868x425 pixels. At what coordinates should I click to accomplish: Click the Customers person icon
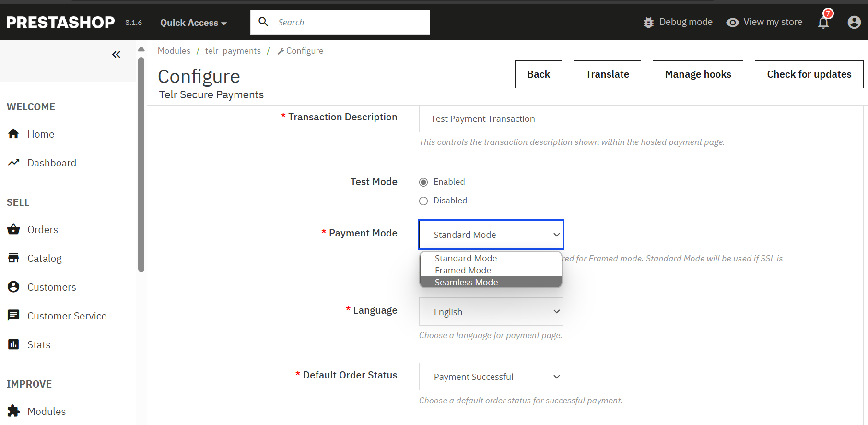click(x=13, y=287)
